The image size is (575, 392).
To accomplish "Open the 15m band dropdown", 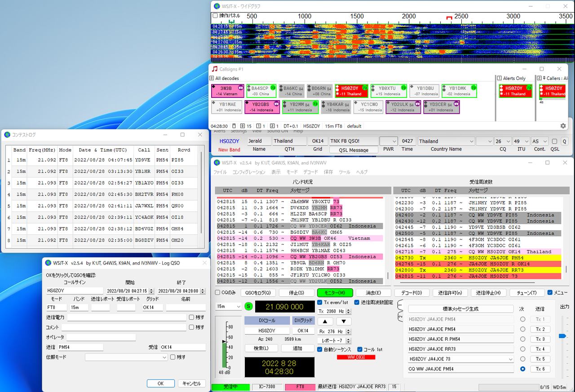I will pos(228,306).
